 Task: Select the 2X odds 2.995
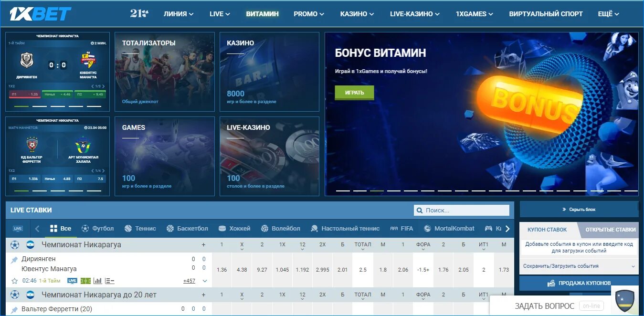[x=322, y=270]
